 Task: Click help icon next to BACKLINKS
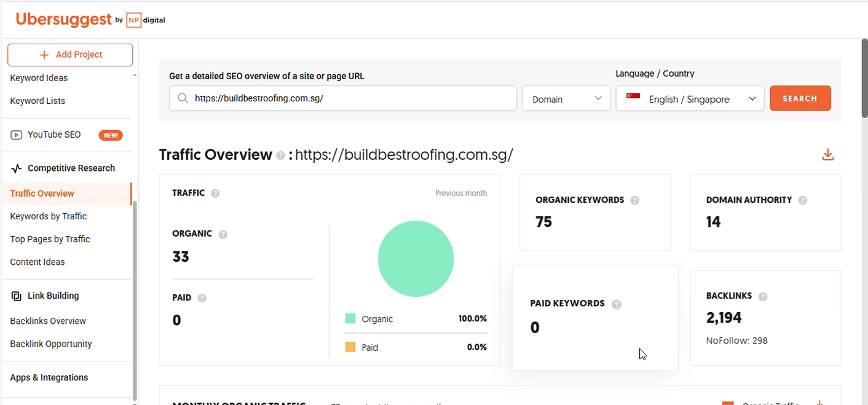[763, 297]
